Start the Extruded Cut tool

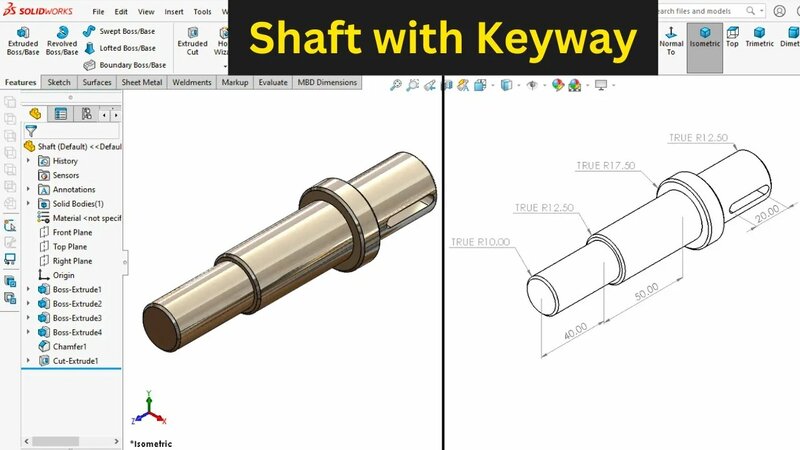[x=192, y=41]
